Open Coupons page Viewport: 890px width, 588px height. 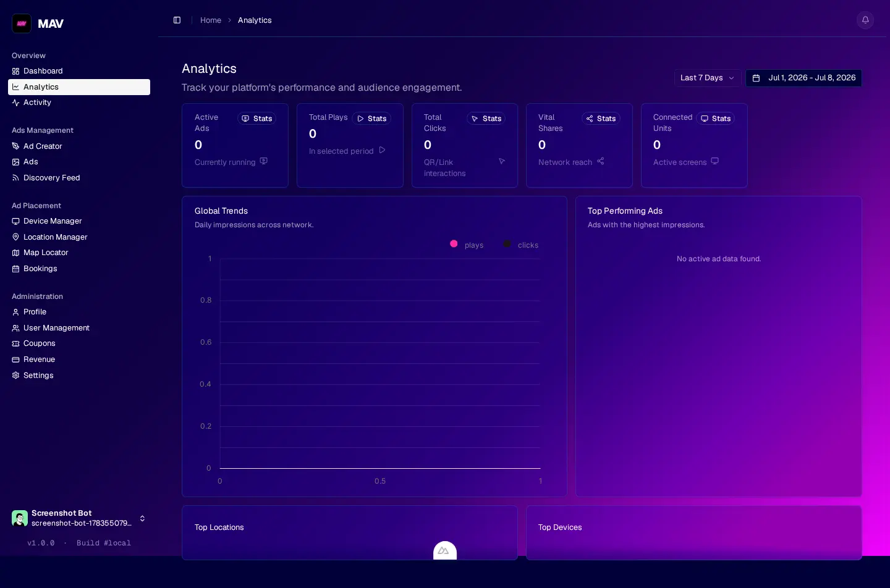click(79, 343)
